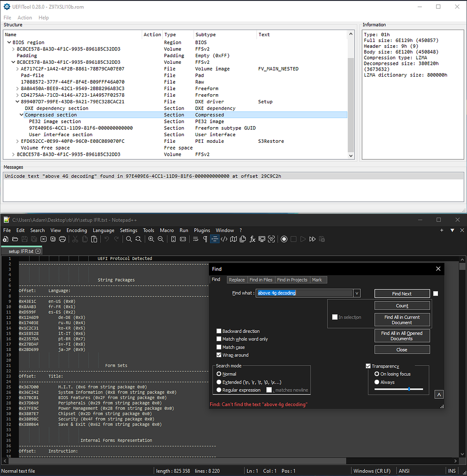Image resolution: width=467 pixels, height=476 pixels.
Task: Collapse the Find dialog with the caret button
Action: tap(439, 395)
